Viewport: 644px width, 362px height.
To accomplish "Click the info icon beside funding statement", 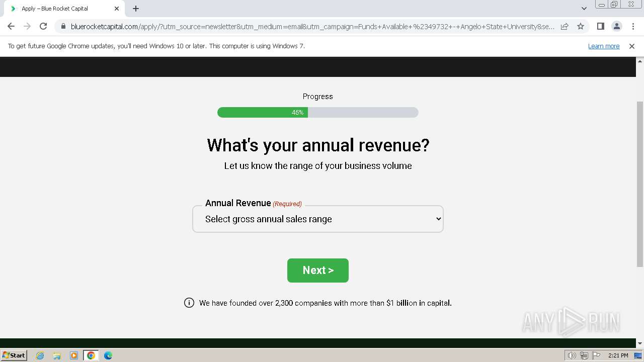I will click(189, 303).
